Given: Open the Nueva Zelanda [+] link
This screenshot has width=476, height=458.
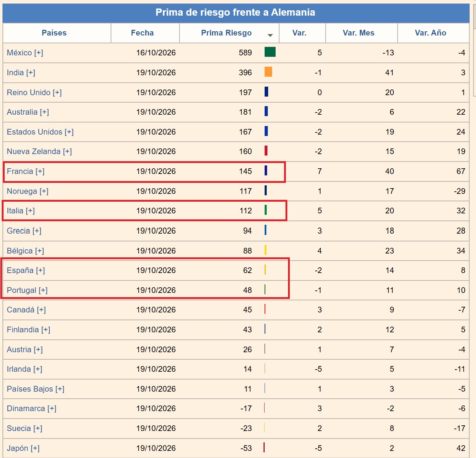Looking at the screenshot, I should pyautogui.click(x=39, y=152).
